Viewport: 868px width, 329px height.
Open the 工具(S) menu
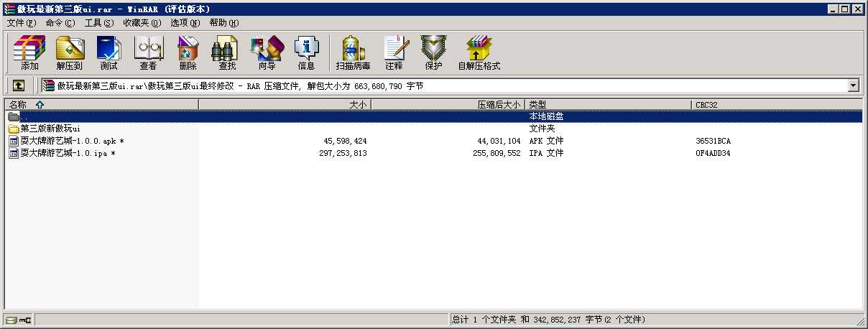tap(99, 23)
